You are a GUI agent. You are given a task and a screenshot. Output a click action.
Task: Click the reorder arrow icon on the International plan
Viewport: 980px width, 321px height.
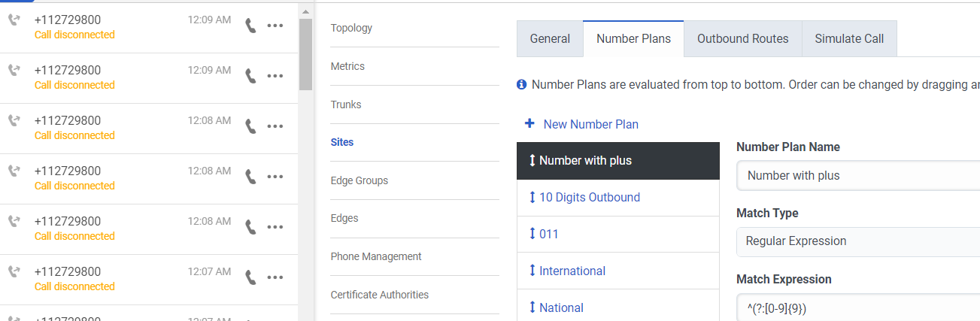click(532, 271)
